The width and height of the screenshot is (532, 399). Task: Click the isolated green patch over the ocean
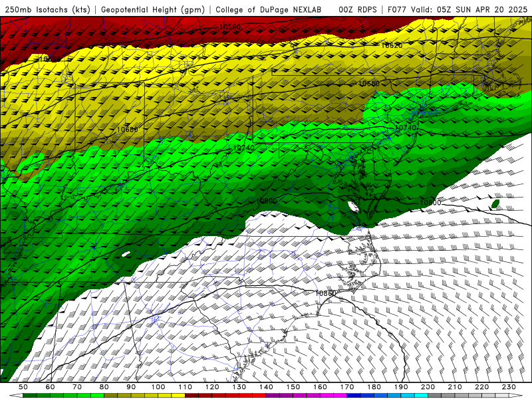[x=495, y=204]
